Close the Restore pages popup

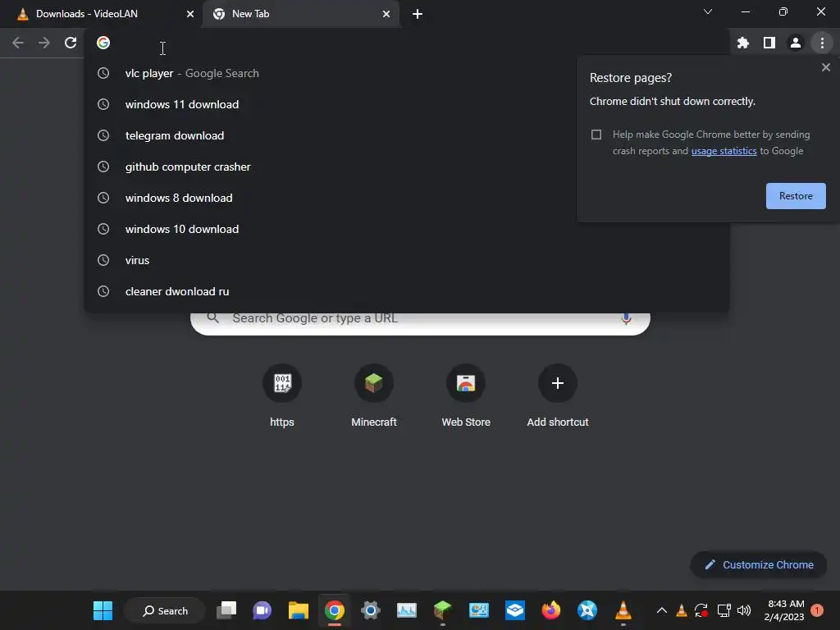[x=826, y=67]
